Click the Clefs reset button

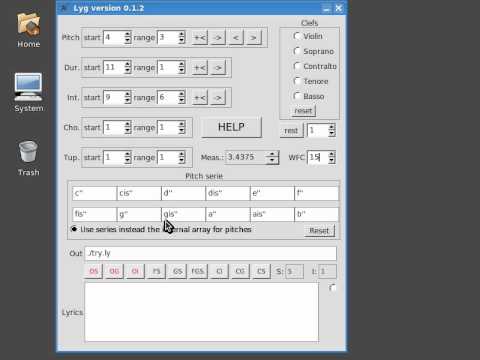303,110
